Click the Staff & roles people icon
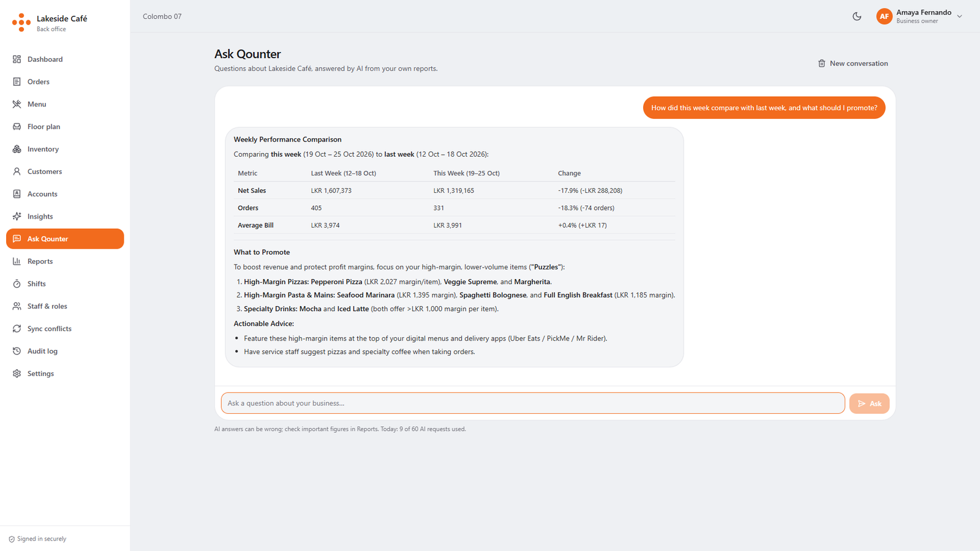Image resolution: width=980 pixels, height=551 pixels. 17,306
